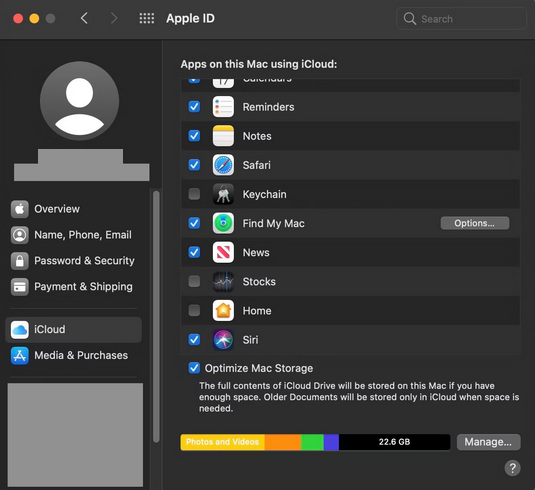
Task: Click the Optimize Mac Storage label
Action: 259,369
